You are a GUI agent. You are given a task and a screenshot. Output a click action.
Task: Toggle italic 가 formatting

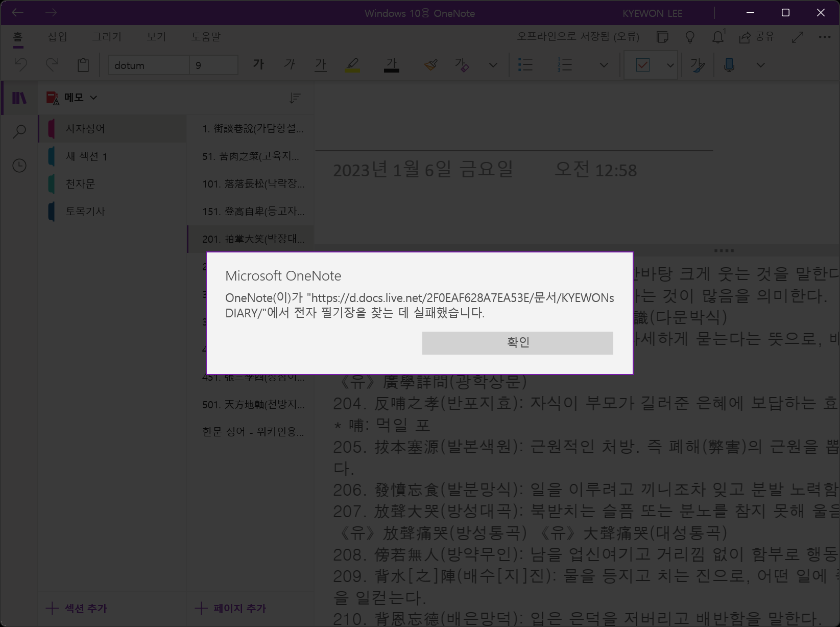[290, 64]
